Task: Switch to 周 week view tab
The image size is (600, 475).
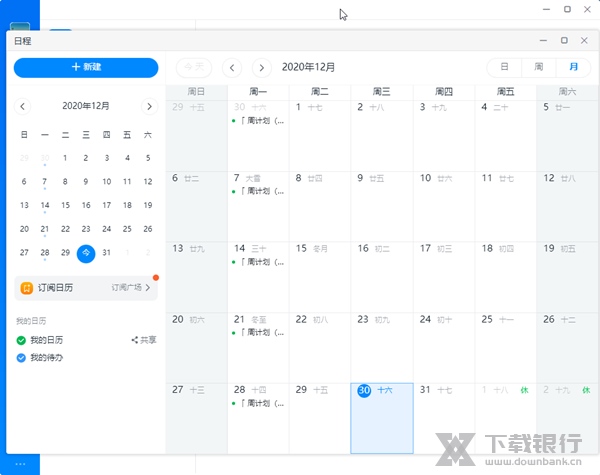Action: pos(539,67)
